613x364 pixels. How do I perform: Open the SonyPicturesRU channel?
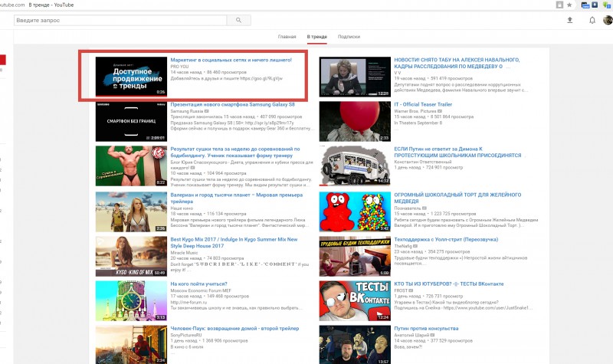click(186, 335)
